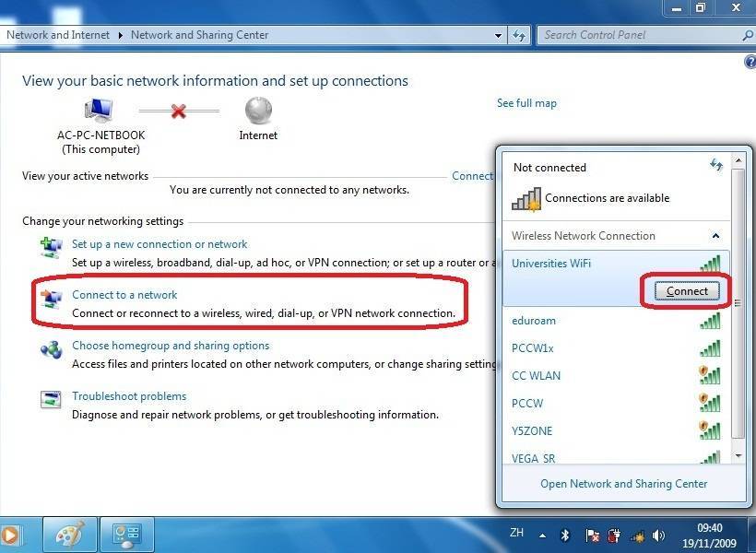Click the Control Panel help icon
The image size is (756, 553).
point(749,62)
